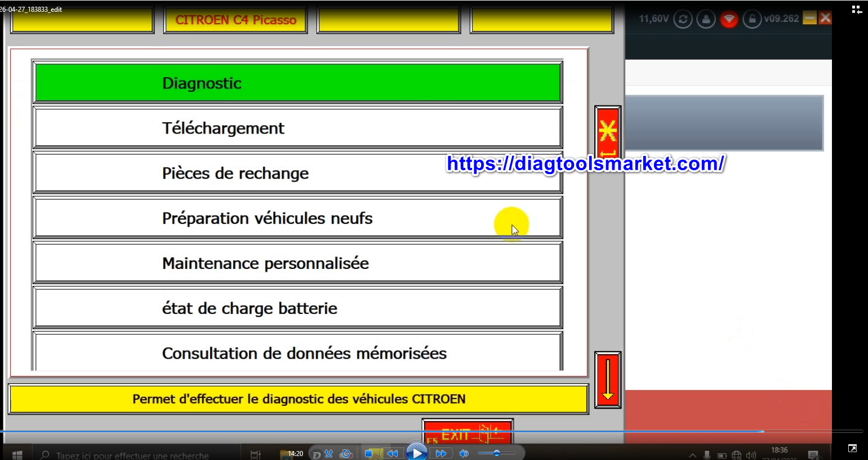The height and width of the screenshot is (460, 868).
Task: Mute the media player speaker icon
Action: point(464,453)
